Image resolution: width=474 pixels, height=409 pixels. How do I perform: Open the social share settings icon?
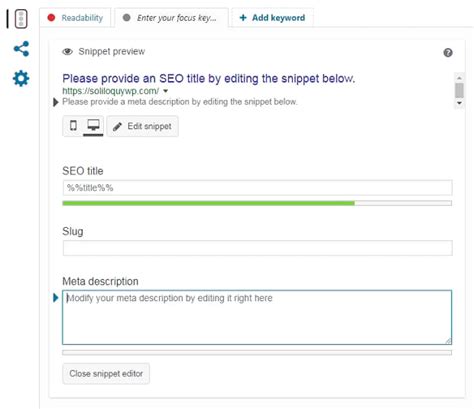(x=21, y=49)
